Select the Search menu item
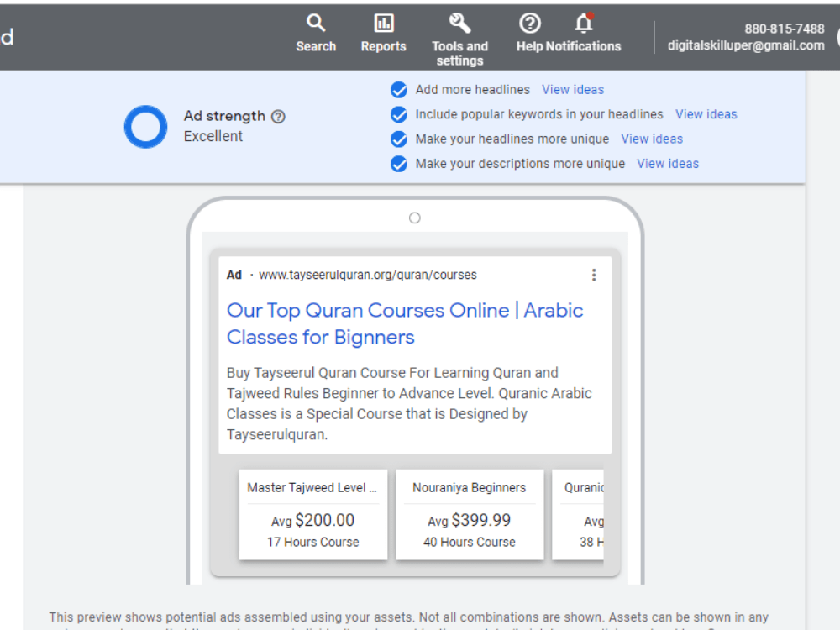 click(x=316, y=34)
